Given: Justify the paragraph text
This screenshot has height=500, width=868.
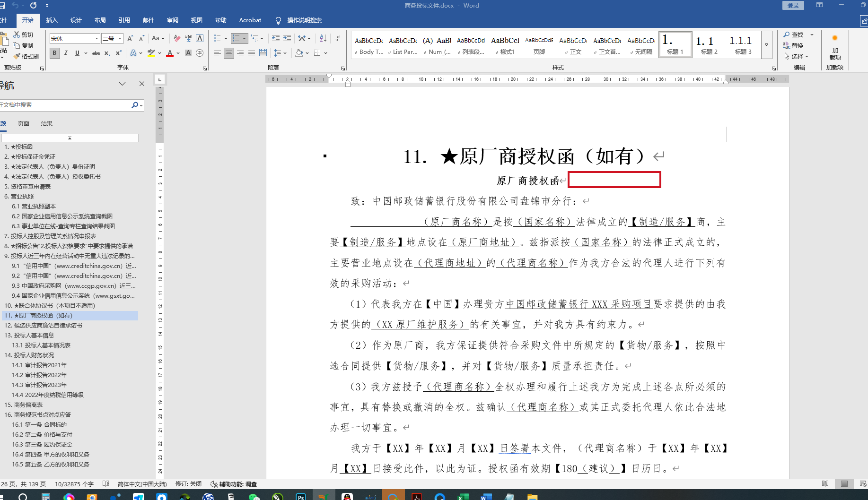Looking at the screenshot, I should pyautogui.click(x=252, y=53).
